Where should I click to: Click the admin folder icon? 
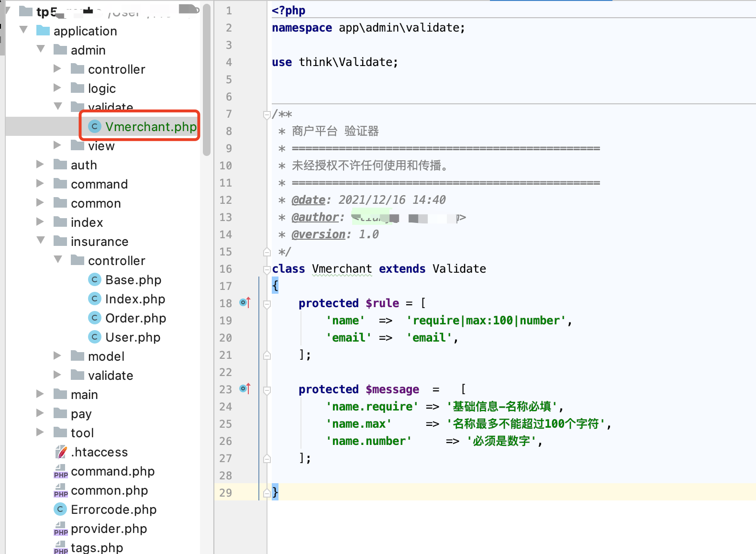click(x=60, y=50)
